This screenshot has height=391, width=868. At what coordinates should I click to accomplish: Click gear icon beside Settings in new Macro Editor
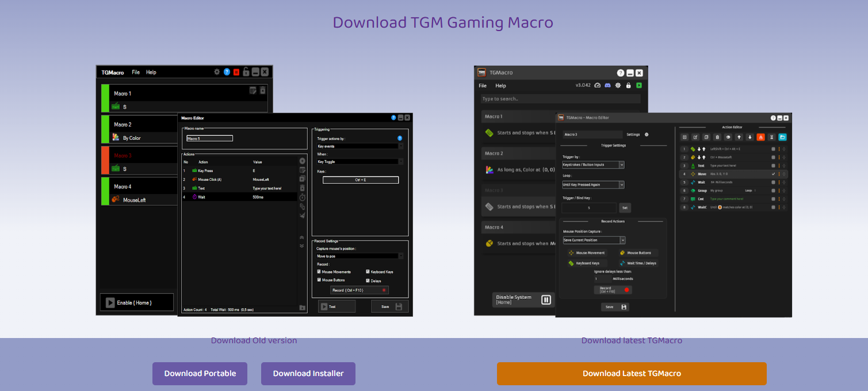[x=647, y=134]
